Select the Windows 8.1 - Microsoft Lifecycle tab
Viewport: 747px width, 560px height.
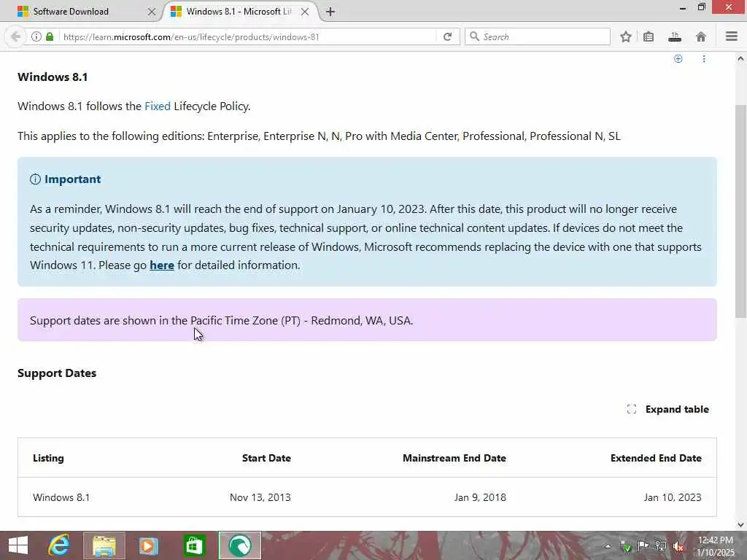[239, 12]
